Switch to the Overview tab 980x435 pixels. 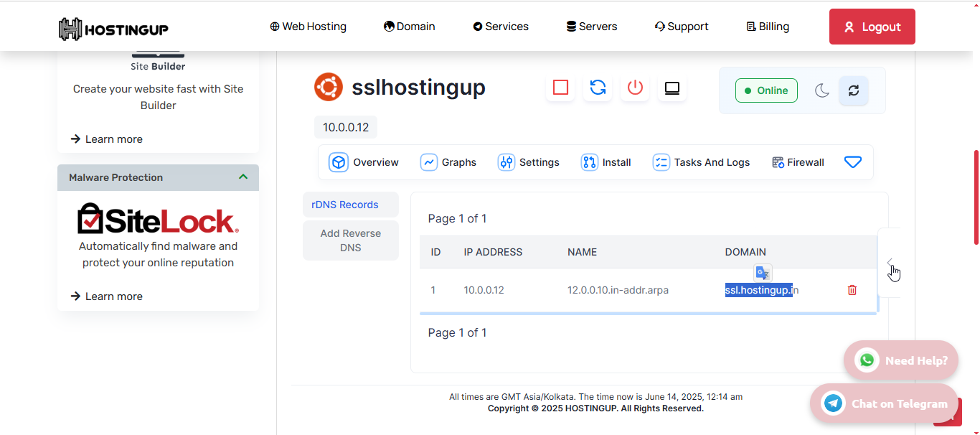pos(364,162)
